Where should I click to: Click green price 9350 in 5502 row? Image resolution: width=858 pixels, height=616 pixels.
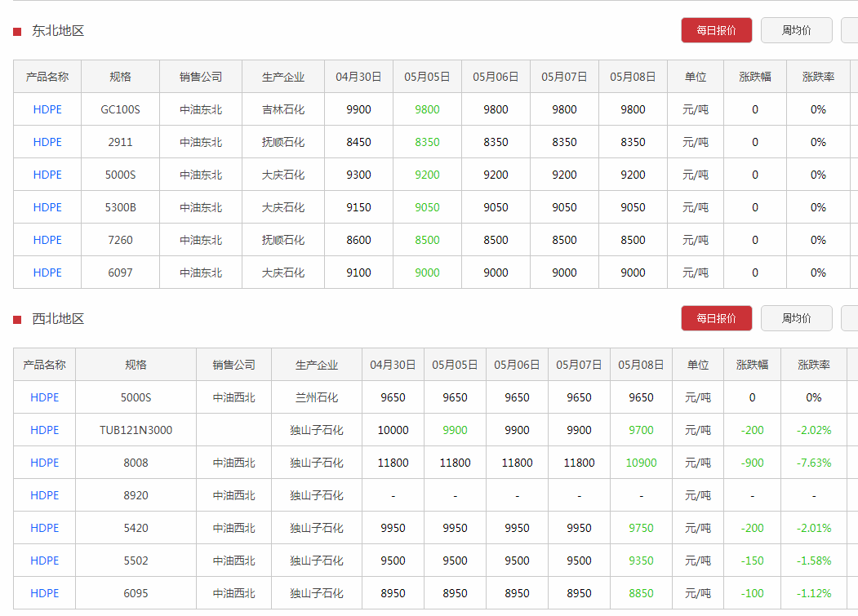(x=642, y=561)
